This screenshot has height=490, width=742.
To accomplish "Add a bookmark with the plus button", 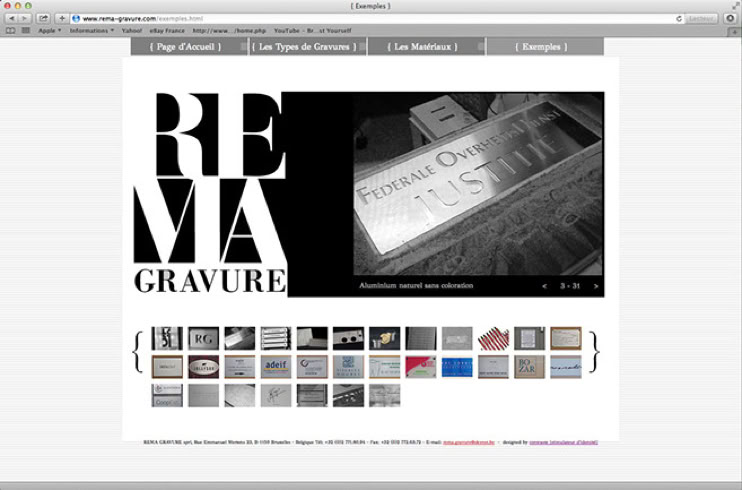I will [x=62, y=18].
